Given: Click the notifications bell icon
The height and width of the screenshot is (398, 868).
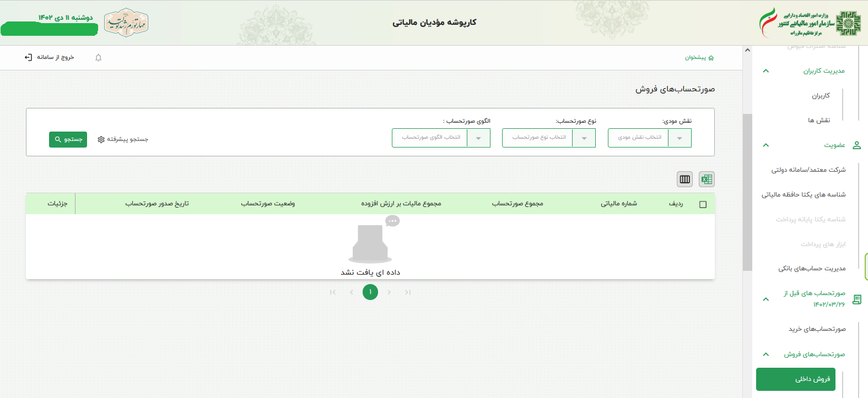Looking at the screenshot, I should click(x=99, y=58).
